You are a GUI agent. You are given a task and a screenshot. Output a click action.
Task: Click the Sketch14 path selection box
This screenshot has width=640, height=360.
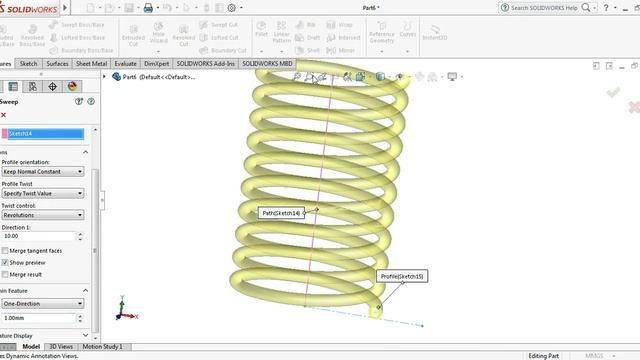tap(46, 133)
